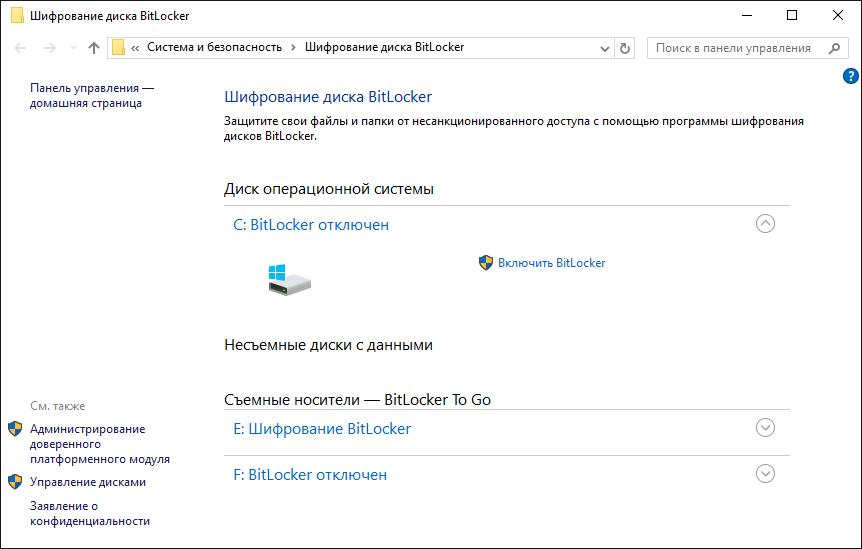
Task: Click F: BitLocker отключен drive link
Action: pyautogui.click(x=310, y=475)
